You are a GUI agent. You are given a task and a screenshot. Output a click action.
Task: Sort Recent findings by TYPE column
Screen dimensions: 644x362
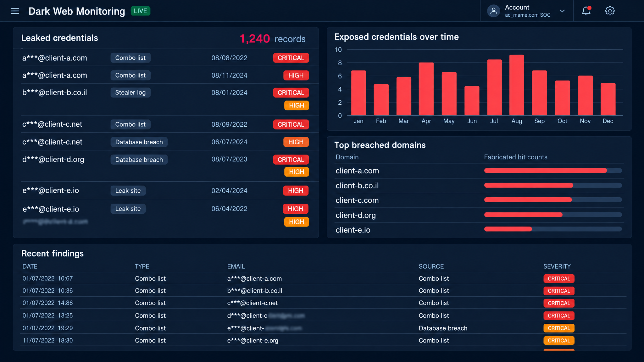tap(142, 266)
